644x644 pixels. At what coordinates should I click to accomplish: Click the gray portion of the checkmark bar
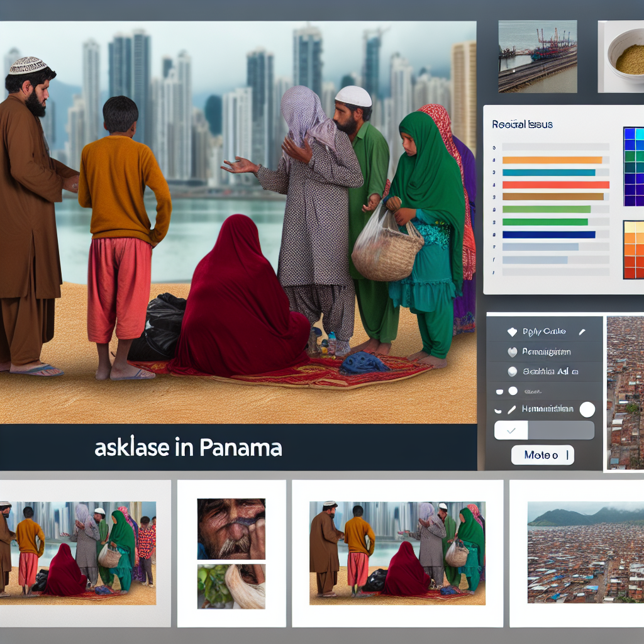click(560, 430)
